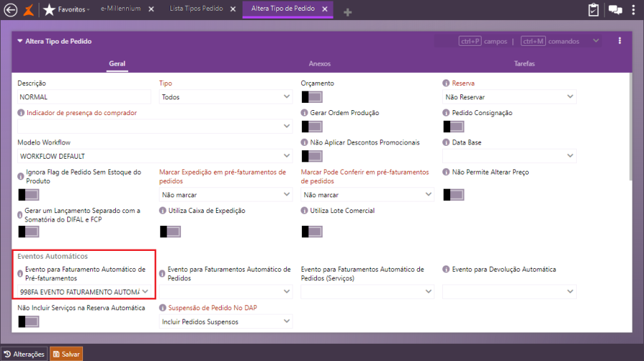Edit the Descrição field containing NORMAL

[84, 97]
